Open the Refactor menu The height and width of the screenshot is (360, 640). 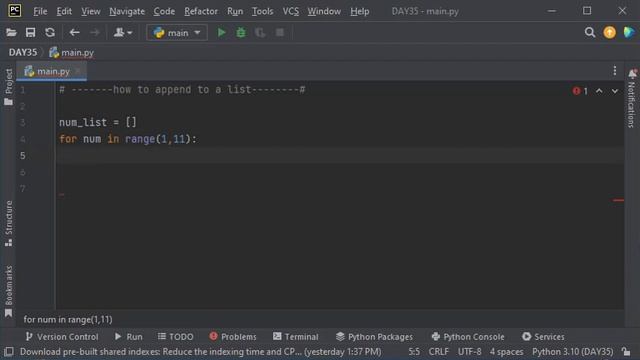pos(201,11)
